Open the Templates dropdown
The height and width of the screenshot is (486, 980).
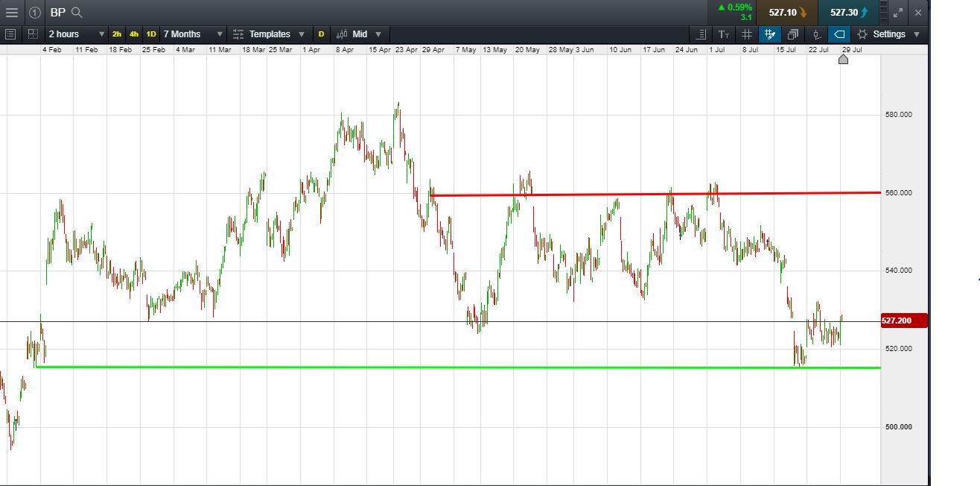click(x=269, y=34)
